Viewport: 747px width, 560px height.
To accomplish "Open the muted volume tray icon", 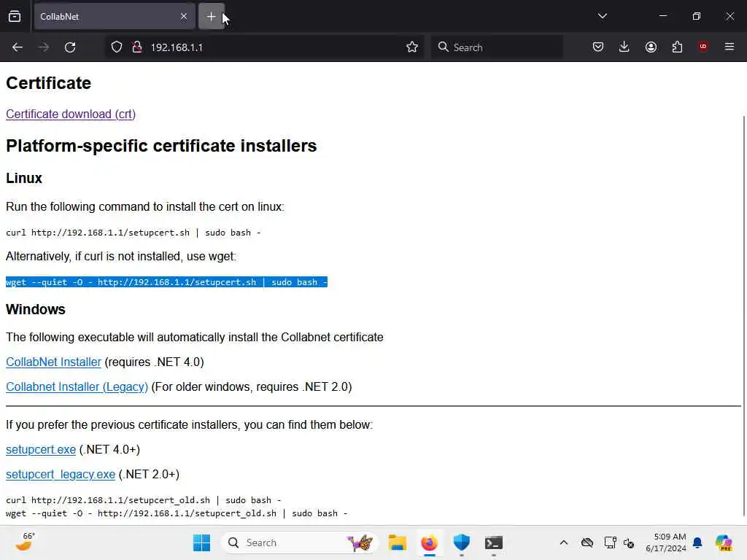I will [629, 542].
